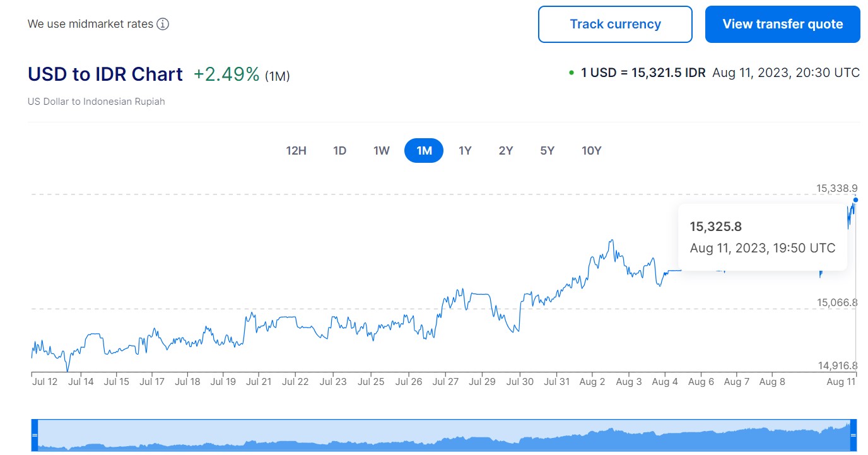
Task: Switch to the 10Y time range
Action: (591, 151)
